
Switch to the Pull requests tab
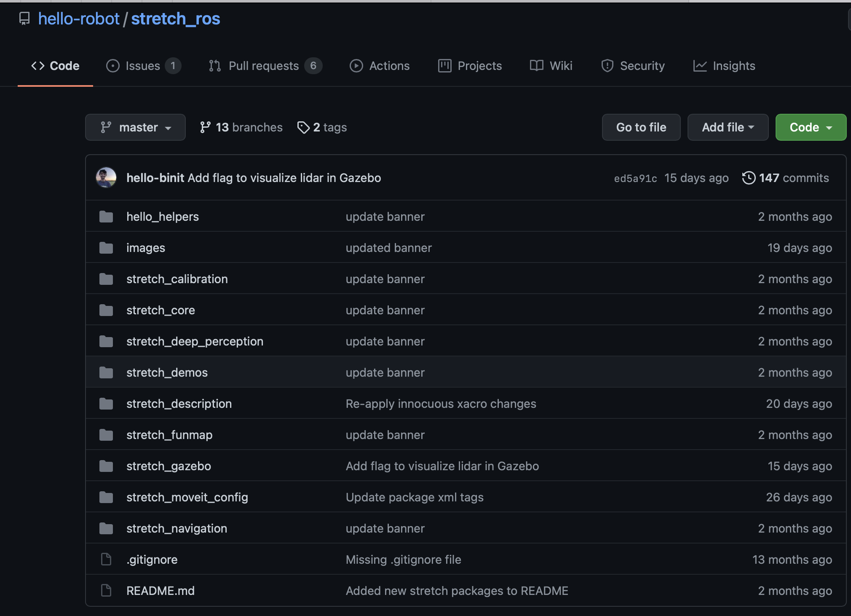(265, 66)
